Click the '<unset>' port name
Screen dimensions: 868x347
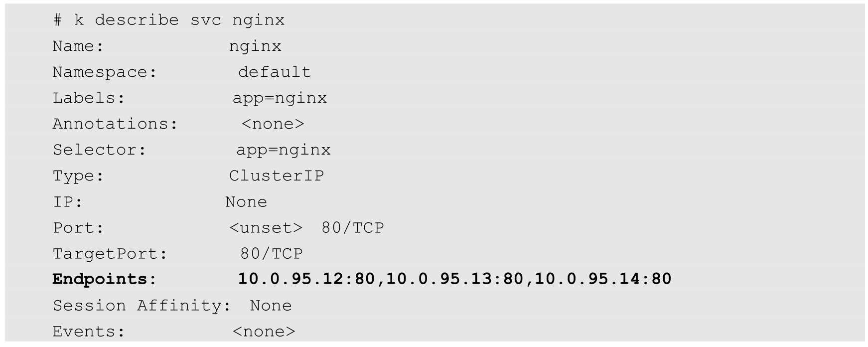(266, 228)
